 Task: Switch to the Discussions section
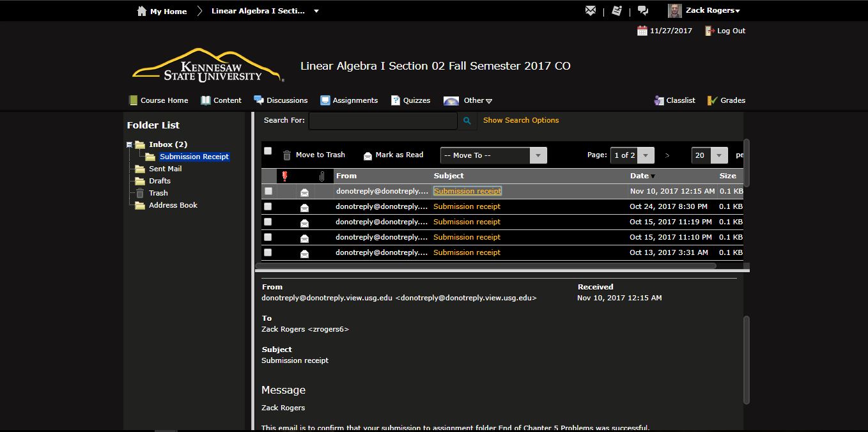pos(286,100)
